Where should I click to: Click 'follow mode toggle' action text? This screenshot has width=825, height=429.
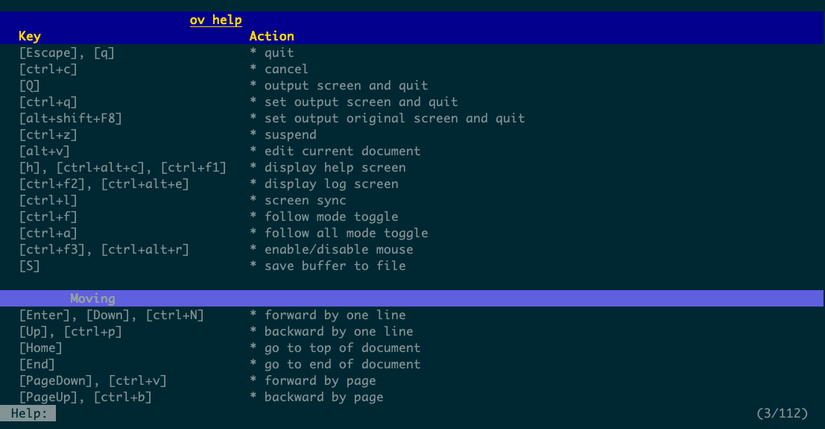pyautogui.click(x=331, y=217)
